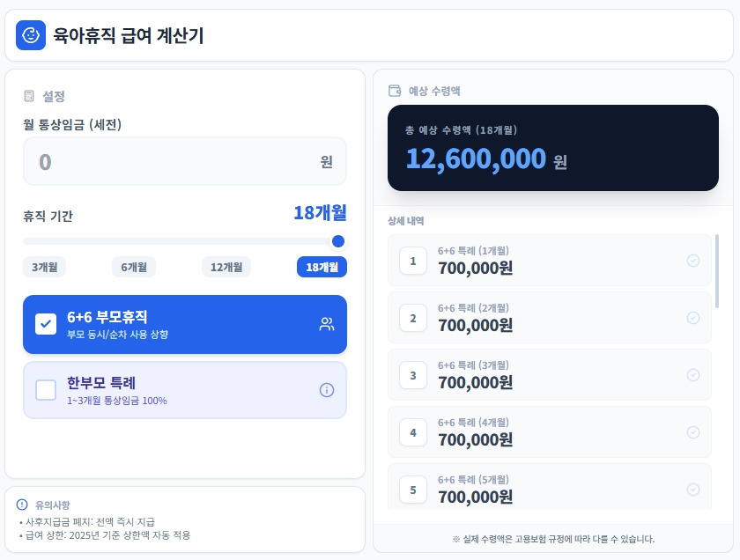The height and width of the screenshot is (560, 740).
Task: Click the settings document icon next to 설정
Action: click(x=29, y=96)
